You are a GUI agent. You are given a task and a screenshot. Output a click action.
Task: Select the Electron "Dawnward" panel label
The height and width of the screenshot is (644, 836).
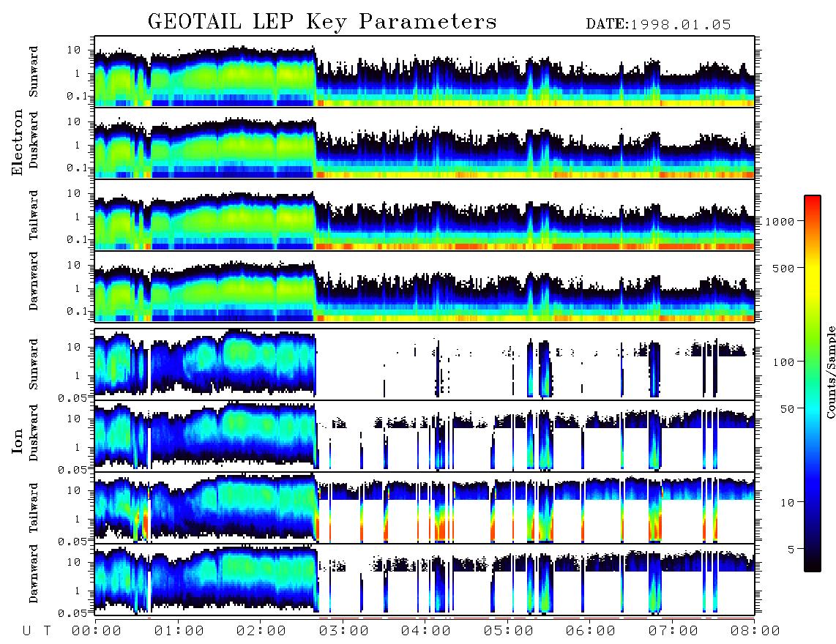click(x=34, y=282)
